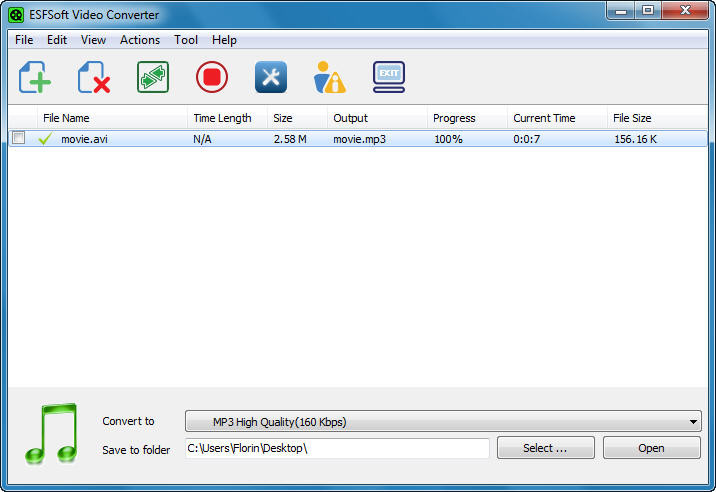716x492 pixels.
Task: Click the ESFSoft app icon in title bar
Action: point(16,15)
